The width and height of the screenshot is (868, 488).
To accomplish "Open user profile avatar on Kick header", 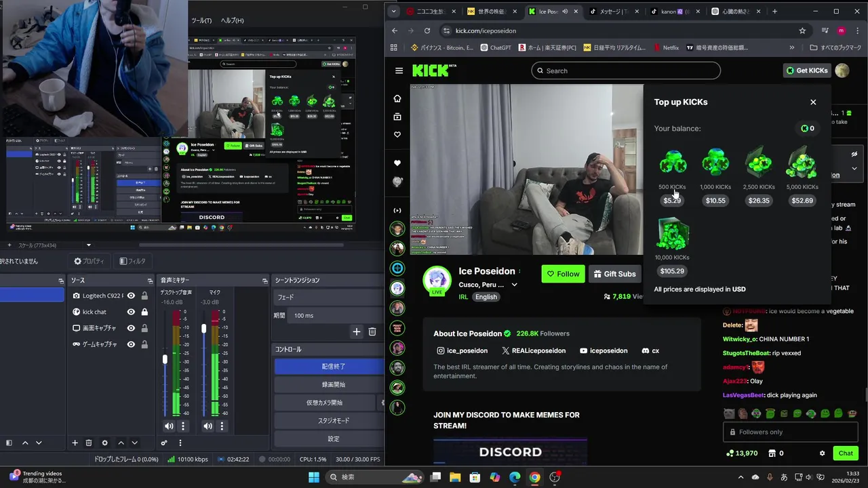I will [842, 70].
